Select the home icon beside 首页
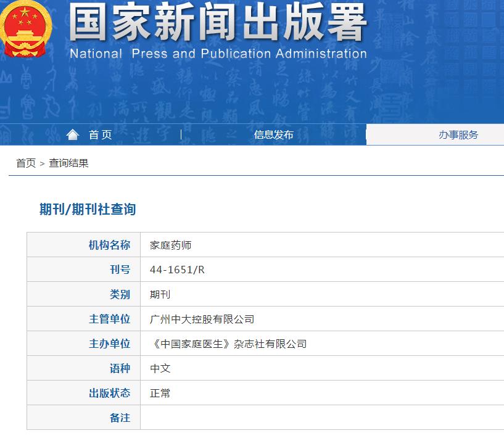Screen dimensions: 504x441 pos(73,134)
